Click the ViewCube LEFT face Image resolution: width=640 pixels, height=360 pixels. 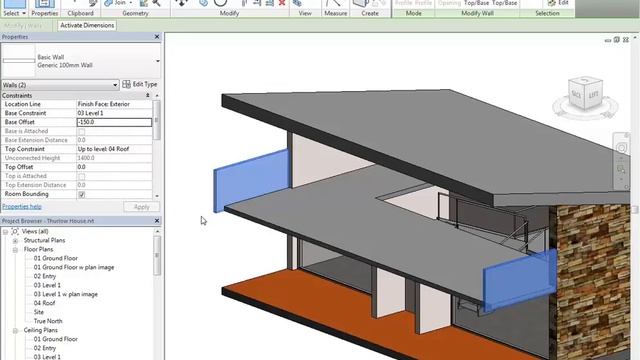click(594, 96)
